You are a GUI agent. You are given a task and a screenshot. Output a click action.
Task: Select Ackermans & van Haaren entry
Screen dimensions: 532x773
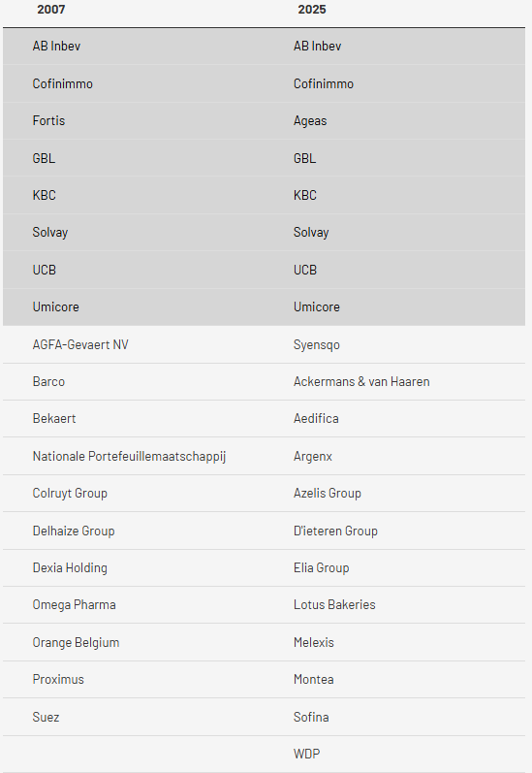coord(361,381)
